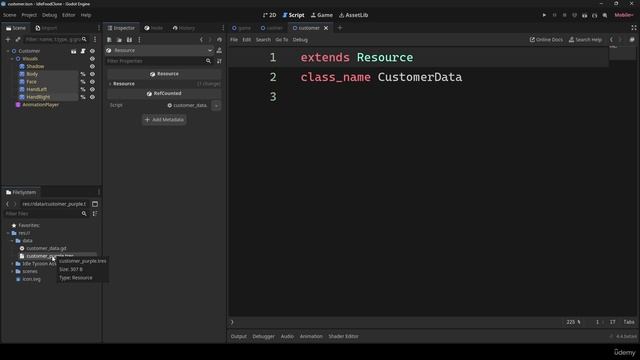Hide the Body node
The image size is (640, 360).
point(92,74)
